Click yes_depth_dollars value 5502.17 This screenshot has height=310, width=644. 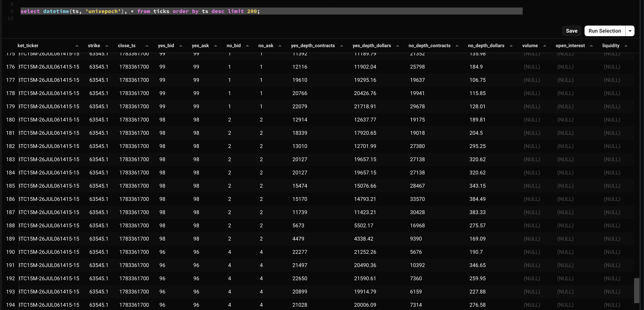(363, 226)
